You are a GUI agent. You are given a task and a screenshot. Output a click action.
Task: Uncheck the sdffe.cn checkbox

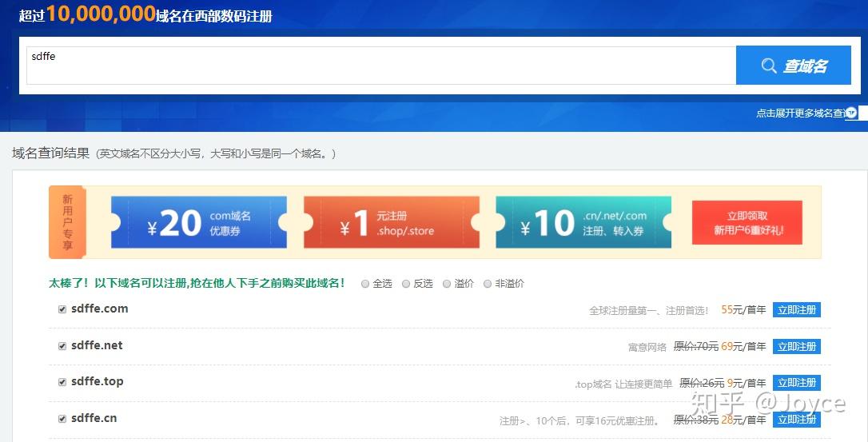pos(62,419)
